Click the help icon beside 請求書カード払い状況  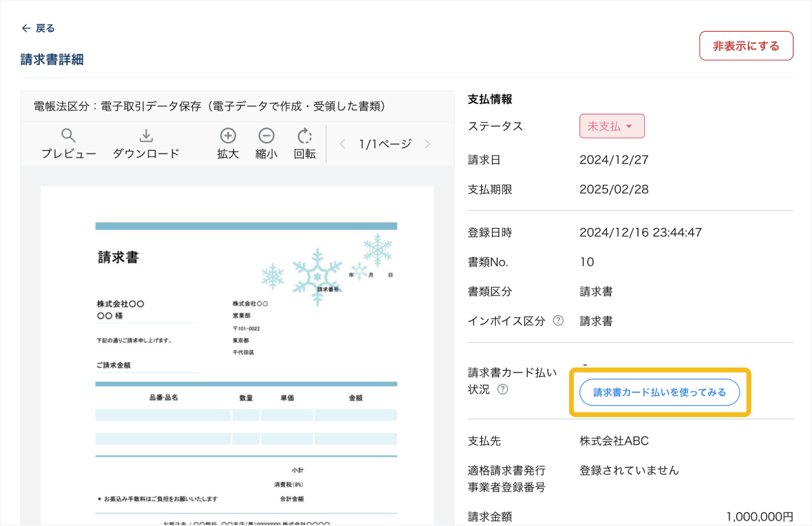[x=503, y=389]
